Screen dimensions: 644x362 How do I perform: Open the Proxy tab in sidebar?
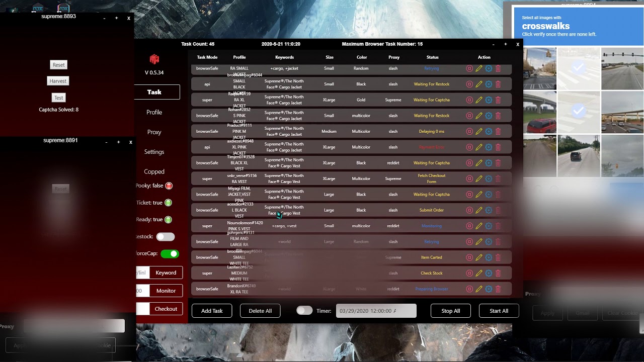click(x=154, y=132)
